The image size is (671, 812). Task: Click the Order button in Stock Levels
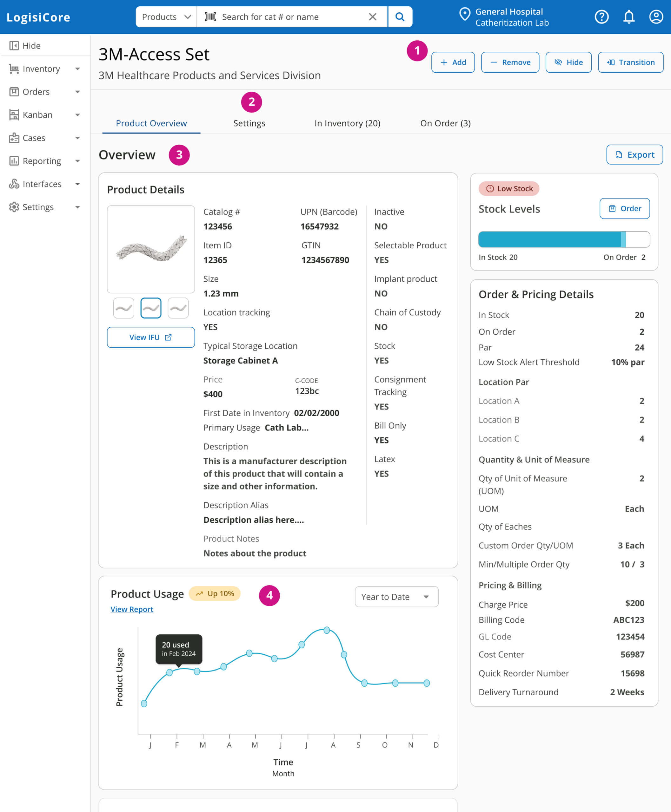(624, 208)
